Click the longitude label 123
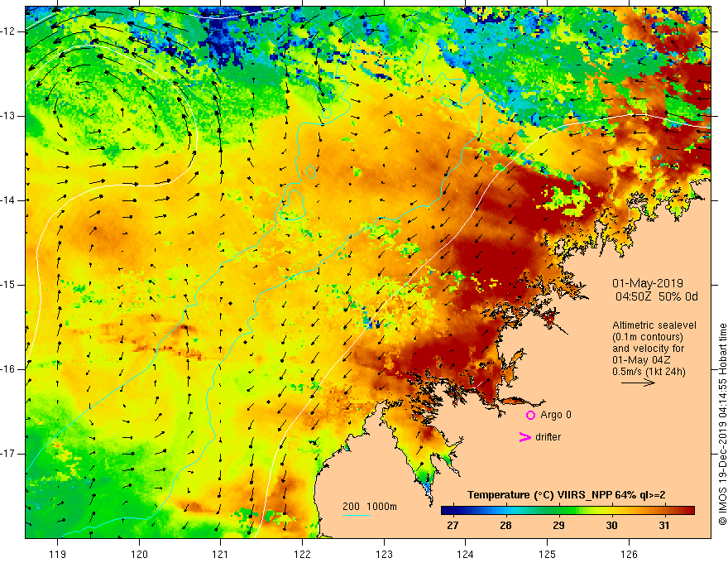 (x=384, y=554)
